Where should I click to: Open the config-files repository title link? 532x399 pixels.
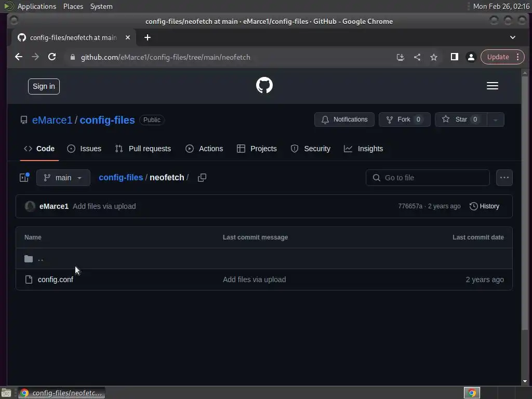click(107, 120)
